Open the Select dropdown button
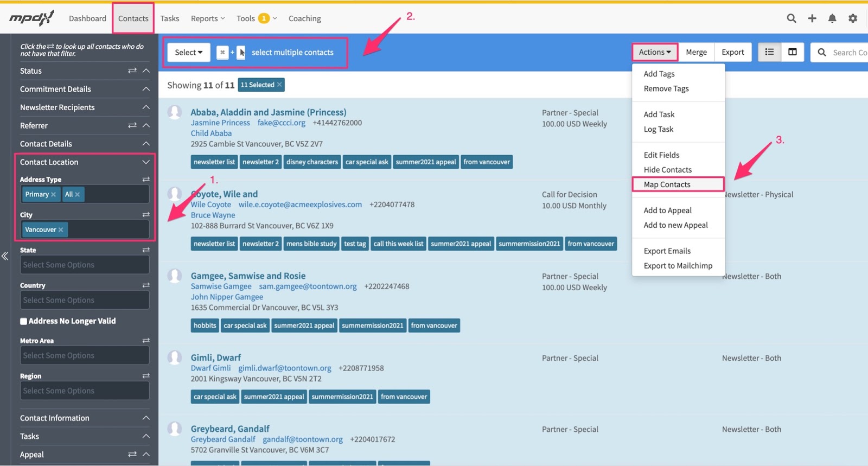Screen dimensions: 868x466 (188, 53)
